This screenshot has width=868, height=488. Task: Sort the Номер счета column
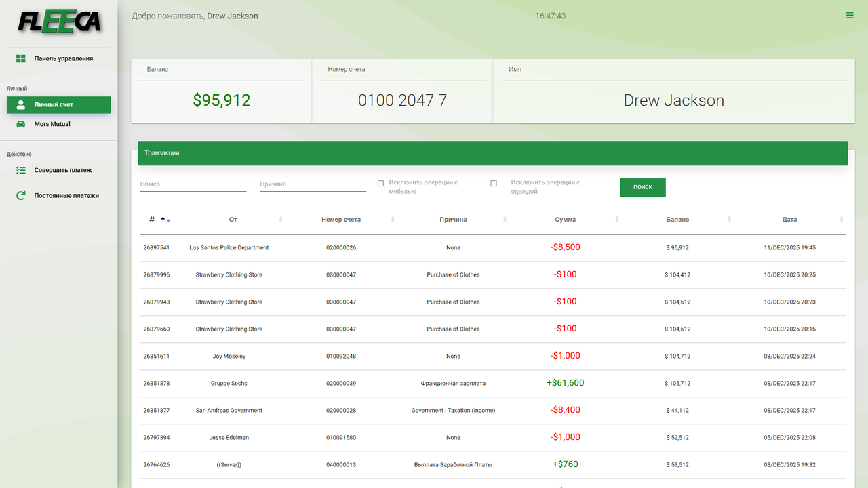(341, 220)
